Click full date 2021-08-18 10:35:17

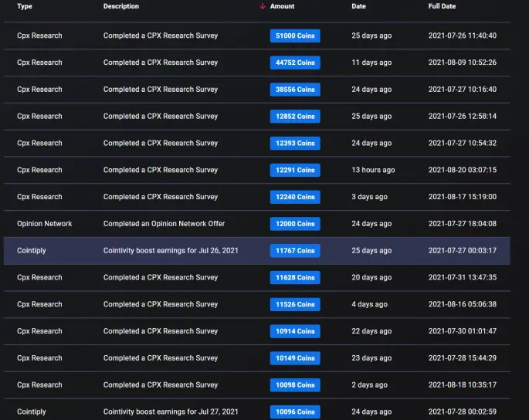[x=463, y=385]
